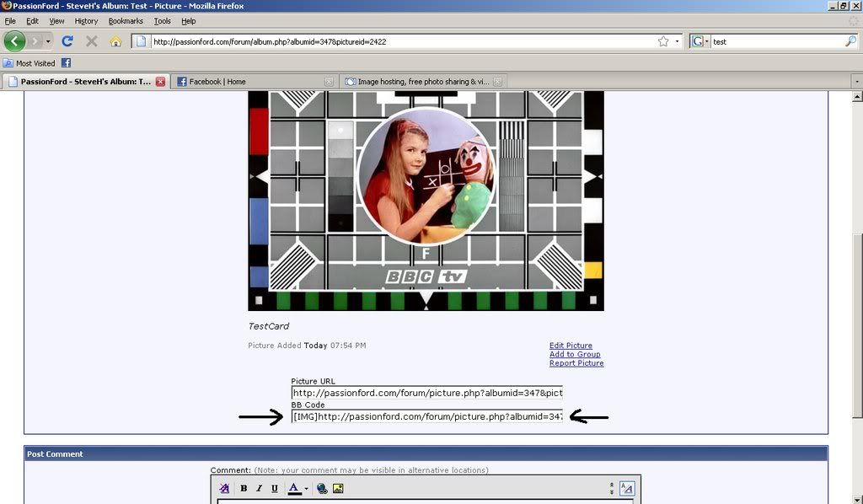
Task: Toggle Italic formatting in the comment editor
Action: click(259, 488)
